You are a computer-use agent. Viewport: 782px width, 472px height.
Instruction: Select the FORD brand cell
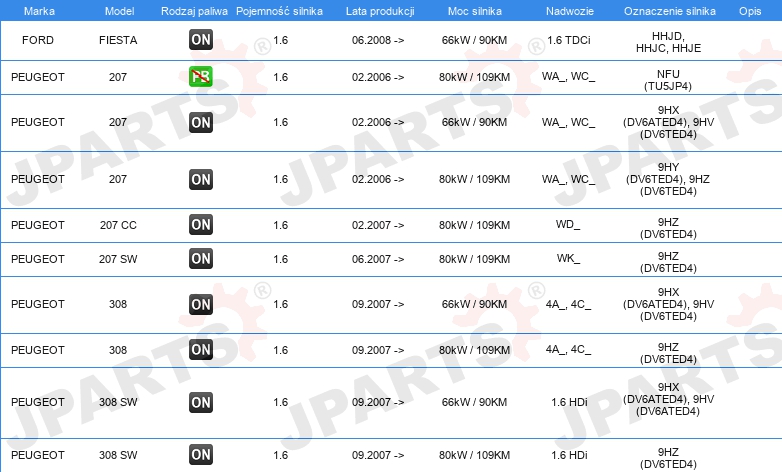click(38, 40)
